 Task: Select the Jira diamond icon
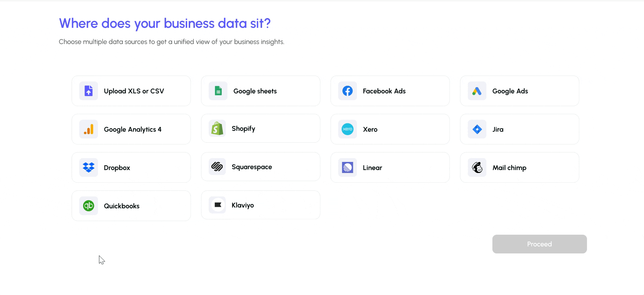[x=477, y=129]
